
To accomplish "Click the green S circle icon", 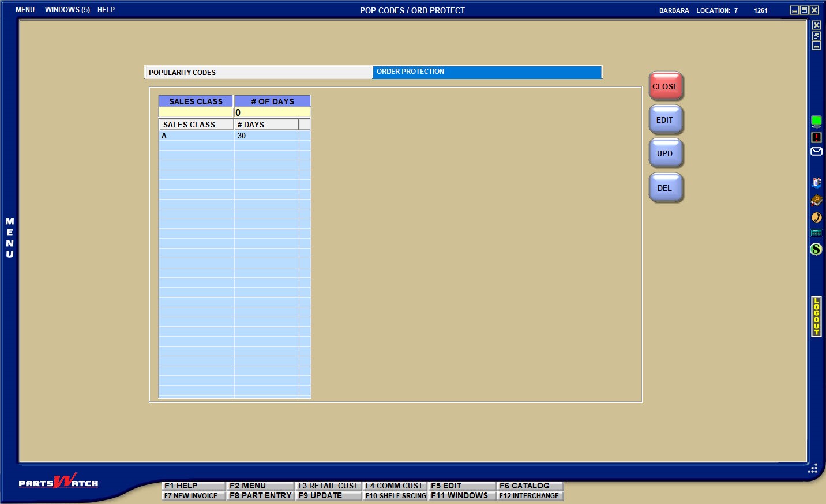I will pyautogui.click(x=816, y=249).
